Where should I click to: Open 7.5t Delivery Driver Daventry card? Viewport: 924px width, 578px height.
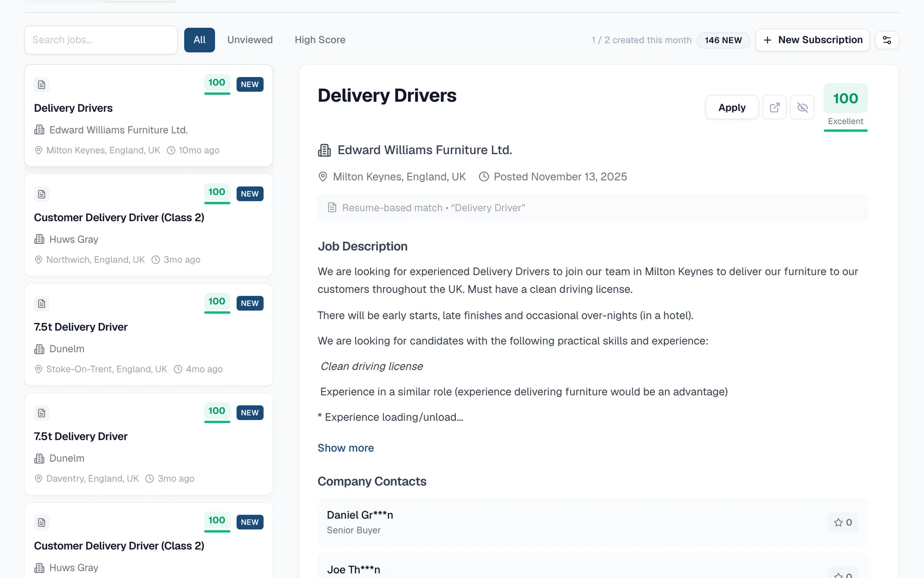click(149, 444)
